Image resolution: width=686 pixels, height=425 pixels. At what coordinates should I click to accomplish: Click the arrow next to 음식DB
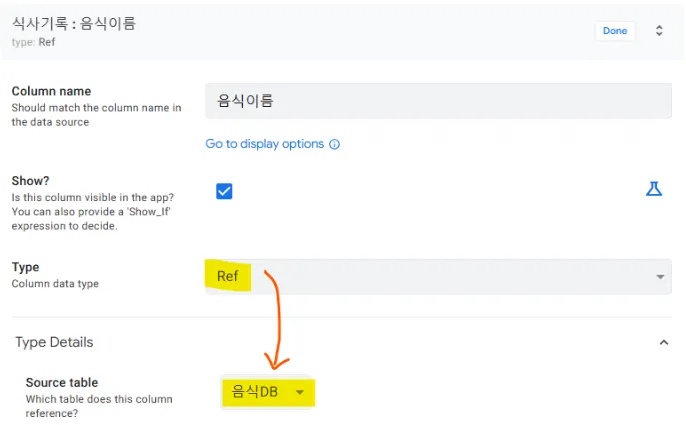[x=299, y=392]
